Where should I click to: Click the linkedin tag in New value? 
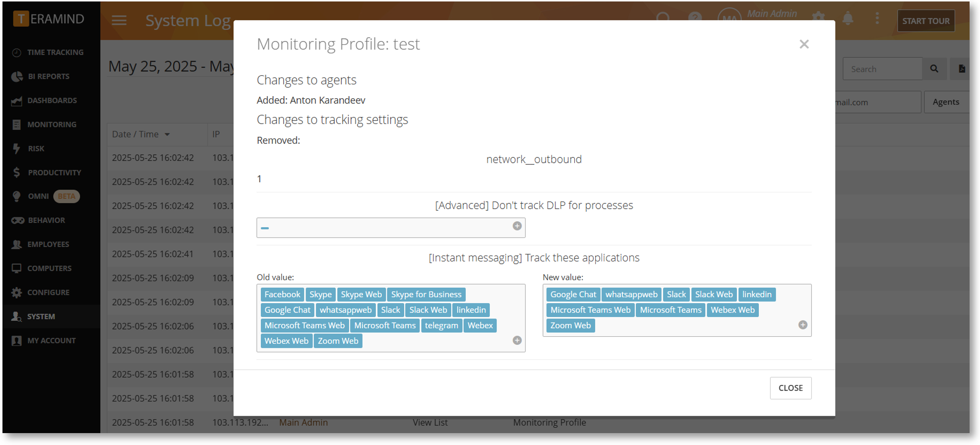click(757, 295)
